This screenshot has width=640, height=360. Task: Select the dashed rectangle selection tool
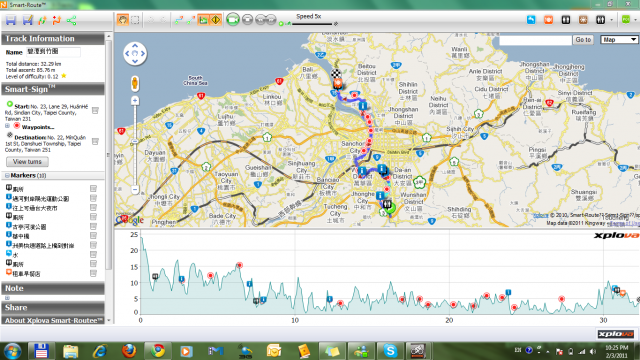click(135, 20)
